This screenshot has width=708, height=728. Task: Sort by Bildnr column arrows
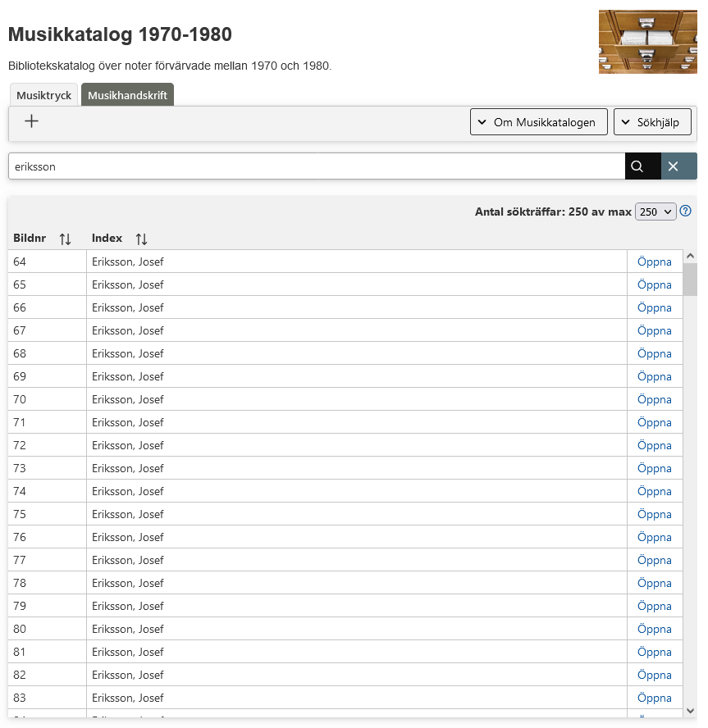click(66, 239)
